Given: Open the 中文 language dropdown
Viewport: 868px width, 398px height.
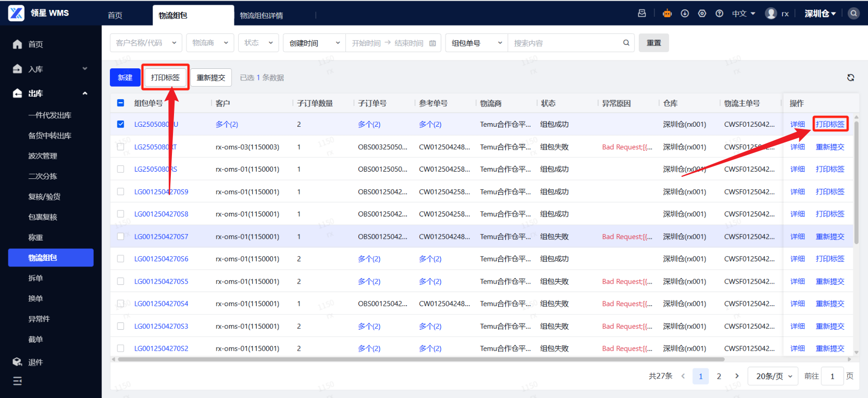Looking at the screenshot, I should [x=743, y=14].
